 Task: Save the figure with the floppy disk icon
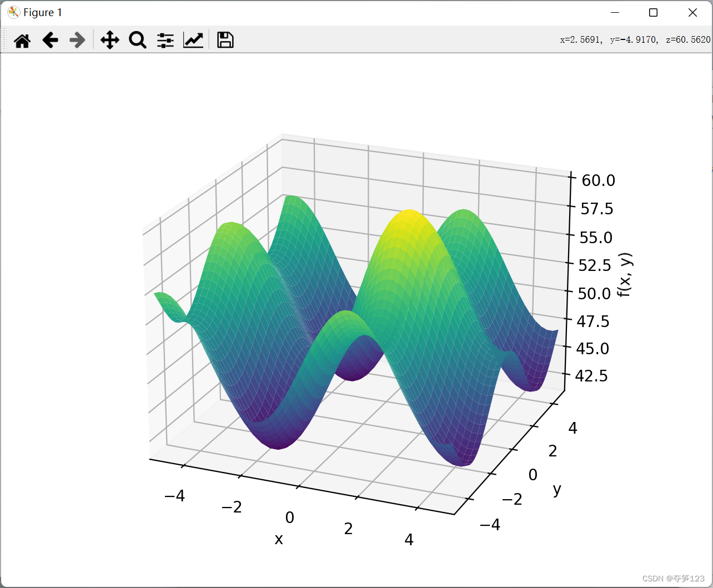pos(225,40)
